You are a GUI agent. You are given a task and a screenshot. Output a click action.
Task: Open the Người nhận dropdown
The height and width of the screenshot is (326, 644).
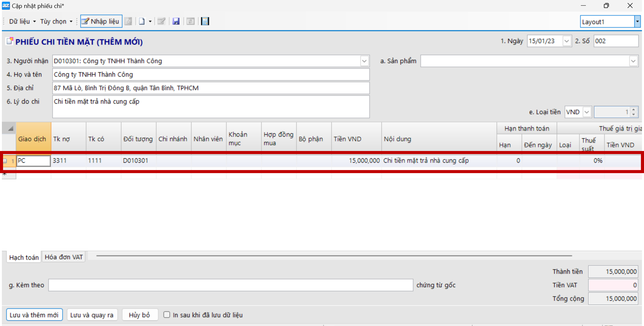[x=364, y=61]
